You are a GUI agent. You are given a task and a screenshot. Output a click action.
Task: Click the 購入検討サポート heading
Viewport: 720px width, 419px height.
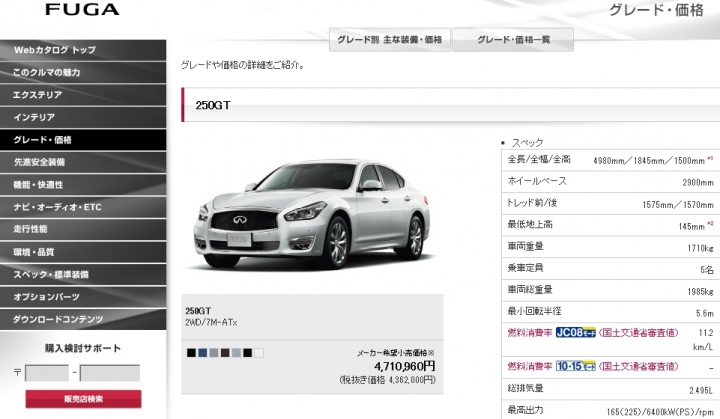click(x=83, y=348)
